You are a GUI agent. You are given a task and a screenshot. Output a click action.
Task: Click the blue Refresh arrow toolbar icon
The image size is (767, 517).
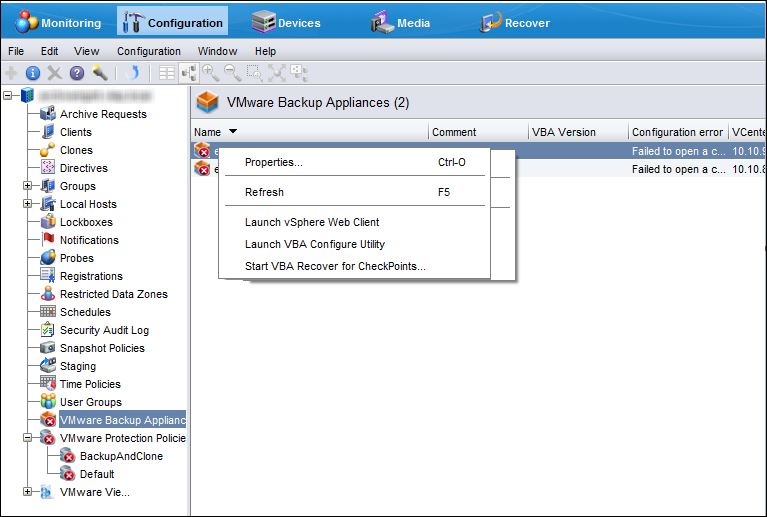pyautogui.click(x=133, y=73)
